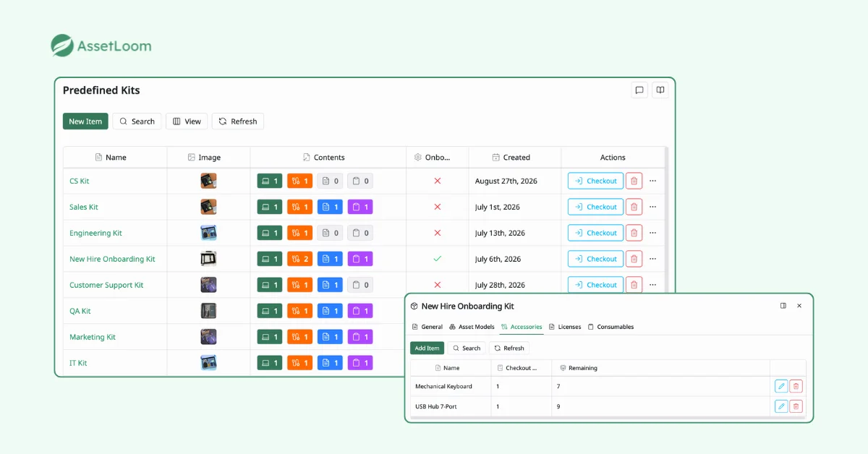Click the New Item button
This screenshot has height=454, width=868.
point(85,121)
